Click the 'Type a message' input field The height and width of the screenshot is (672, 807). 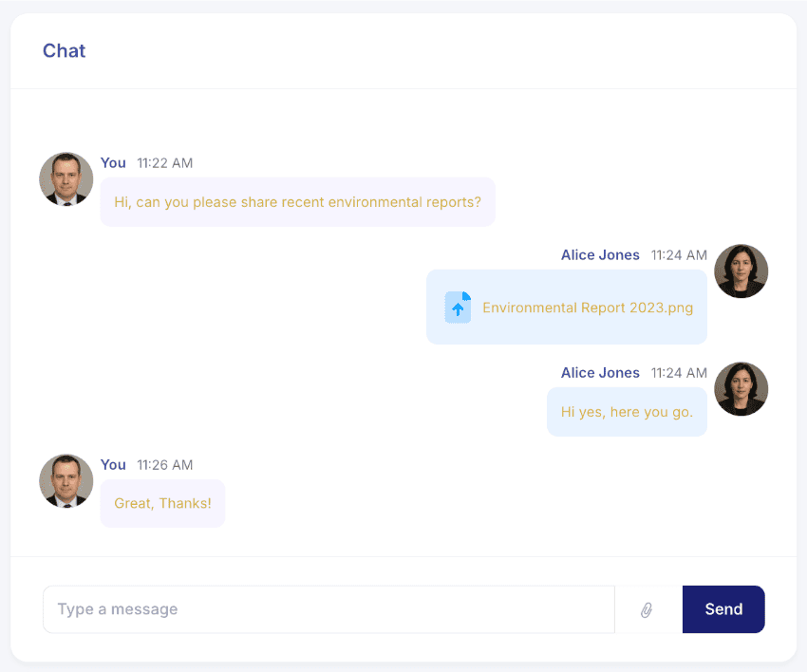coord(328,608)
